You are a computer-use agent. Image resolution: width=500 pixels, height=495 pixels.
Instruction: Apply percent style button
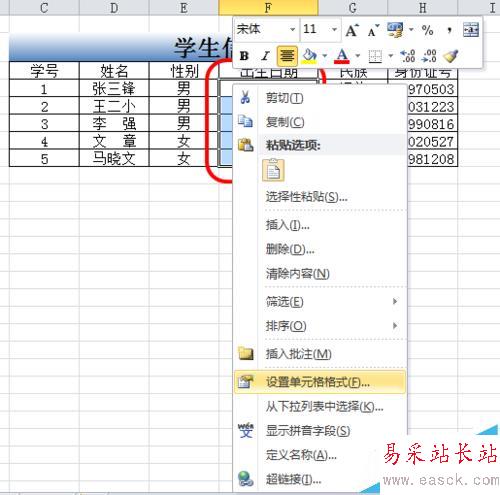tap(427, 30)
